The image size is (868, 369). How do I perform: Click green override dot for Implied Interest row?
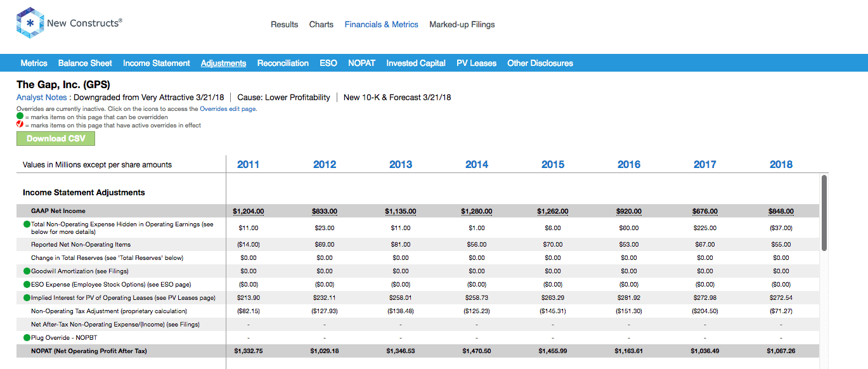[x=27, y=297]
